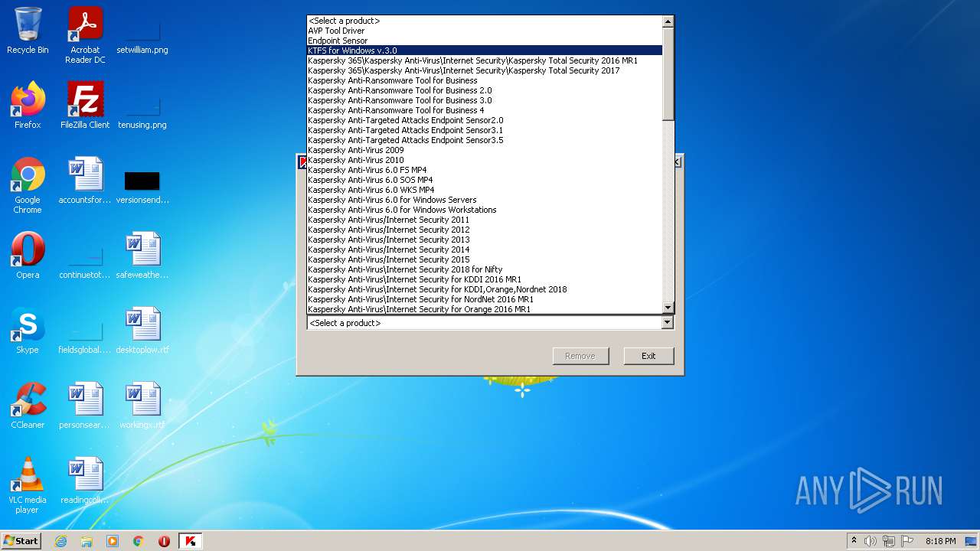Open Internet Explorer from taskbar
This screenshot has height=551, width=980.
(x=60, y=541)
